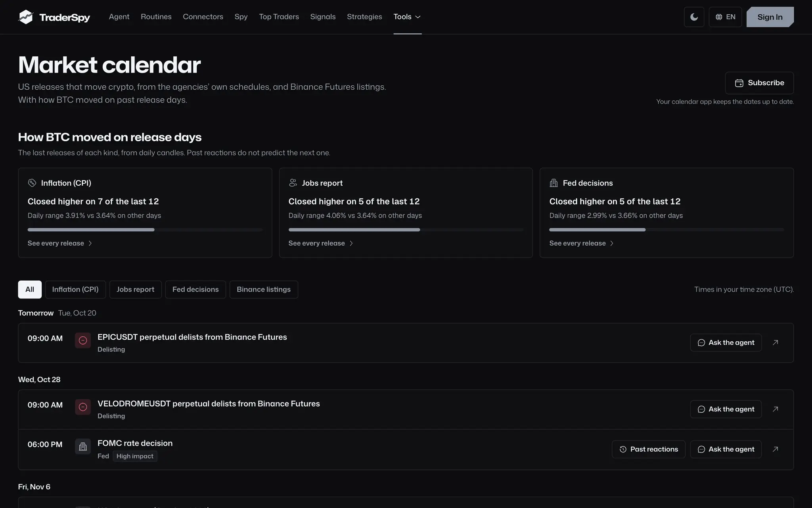Filter events by Fed decisions
812x508 pixels.
195,289
